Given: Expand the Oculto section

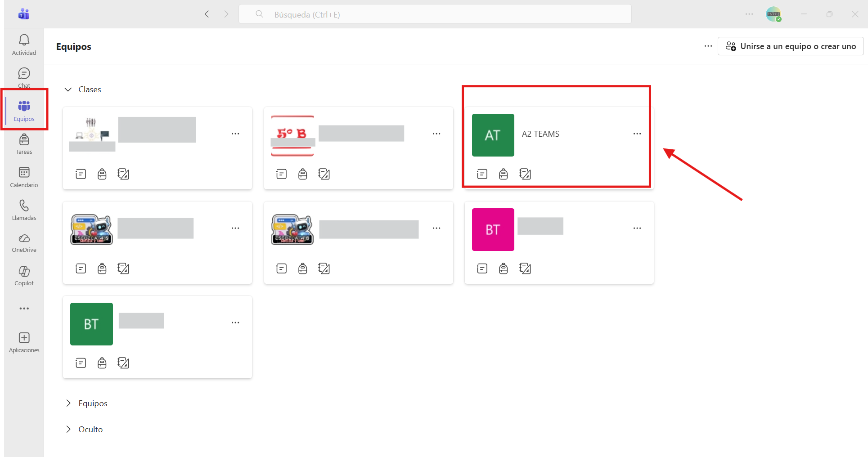Looking at the screenshot, I should coord(68,429).
